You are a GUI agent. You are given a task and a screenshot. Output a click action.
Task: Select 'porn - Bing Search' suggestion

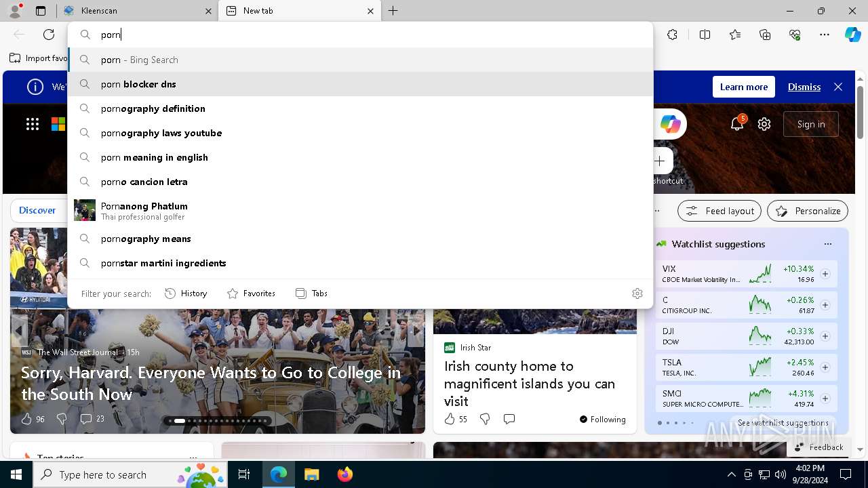[x=360, y=60]
